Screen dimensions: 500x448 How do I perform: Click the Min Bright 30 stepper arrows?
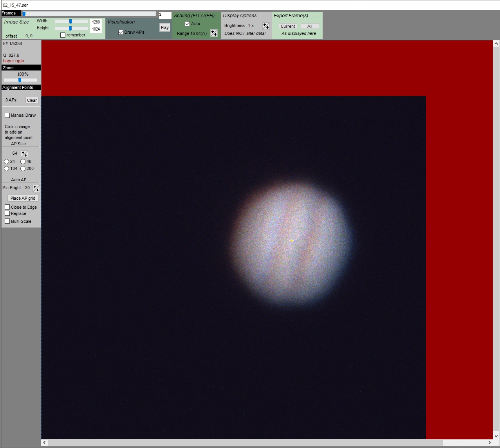coord(36,188)
